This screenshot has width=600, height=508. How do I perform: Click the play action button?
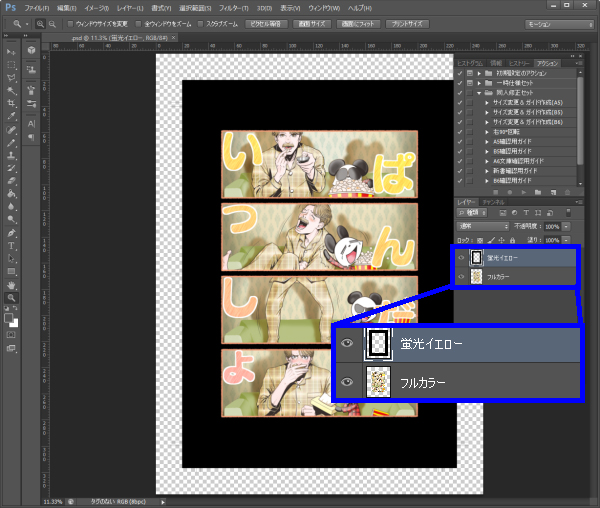[x=524, y=192]
